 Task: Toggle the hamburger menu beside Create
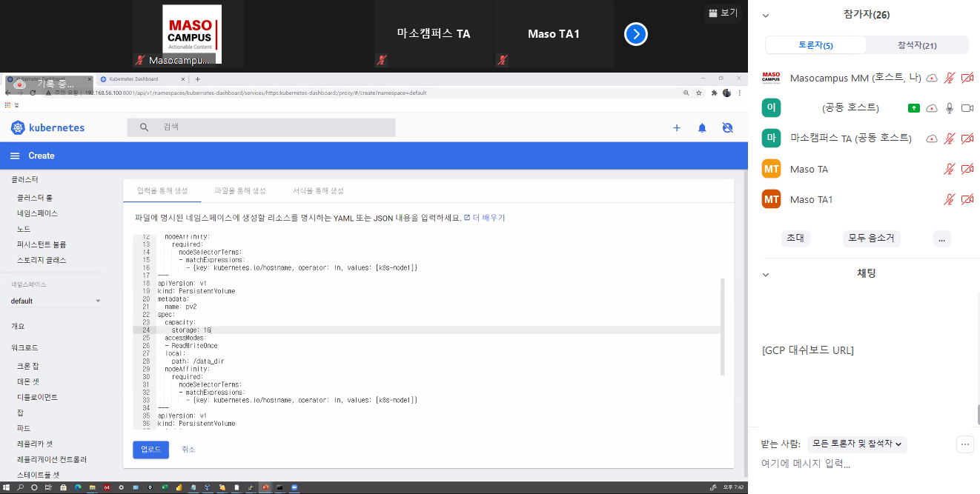15,156
